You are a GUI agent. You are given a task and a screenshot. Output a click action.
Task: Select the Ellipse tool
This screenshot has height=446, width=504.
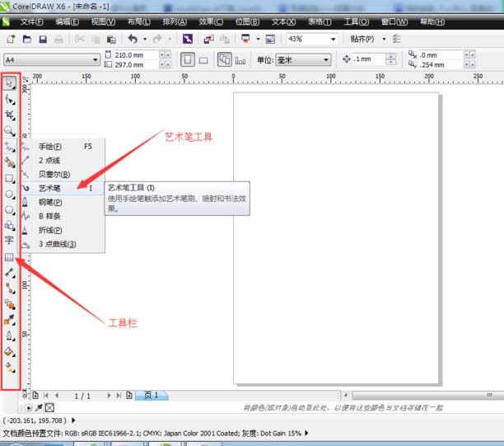click(10, 194)
